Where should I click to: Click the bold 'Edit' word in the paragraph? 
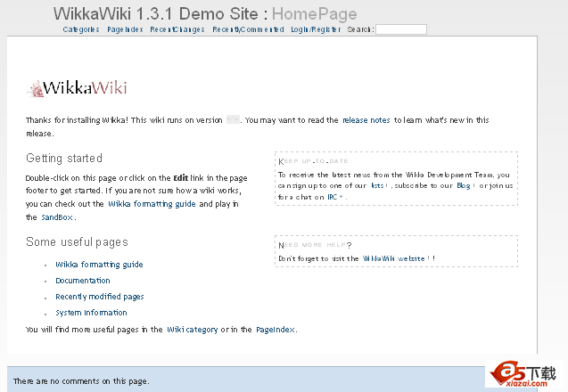point(180,178)
